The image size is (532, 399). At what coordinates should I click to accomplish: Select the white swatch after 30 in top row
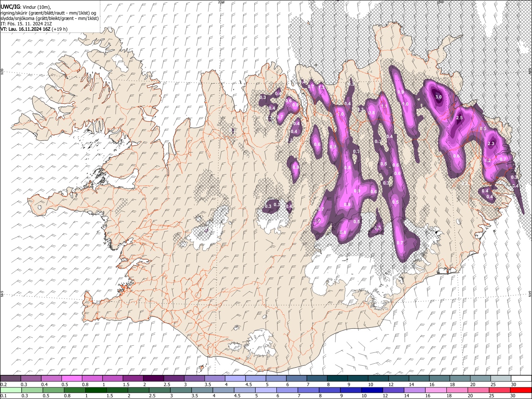point(521,378)
